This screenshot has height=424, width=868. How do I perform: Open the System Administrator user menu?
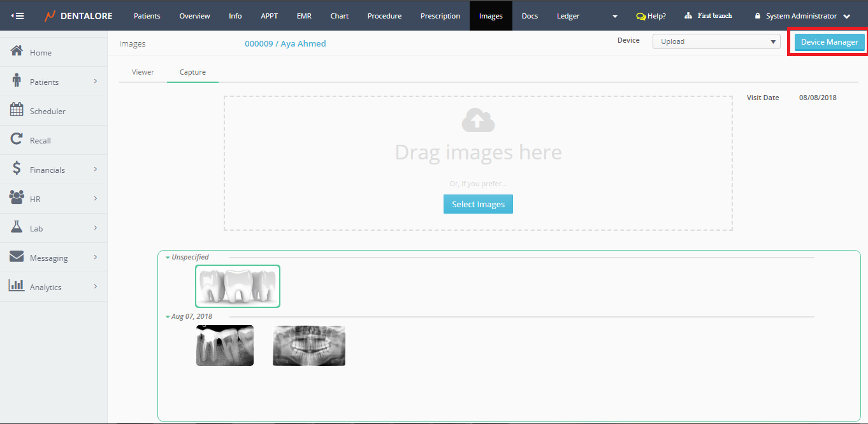pyautogui.click(x=802, y=16)
